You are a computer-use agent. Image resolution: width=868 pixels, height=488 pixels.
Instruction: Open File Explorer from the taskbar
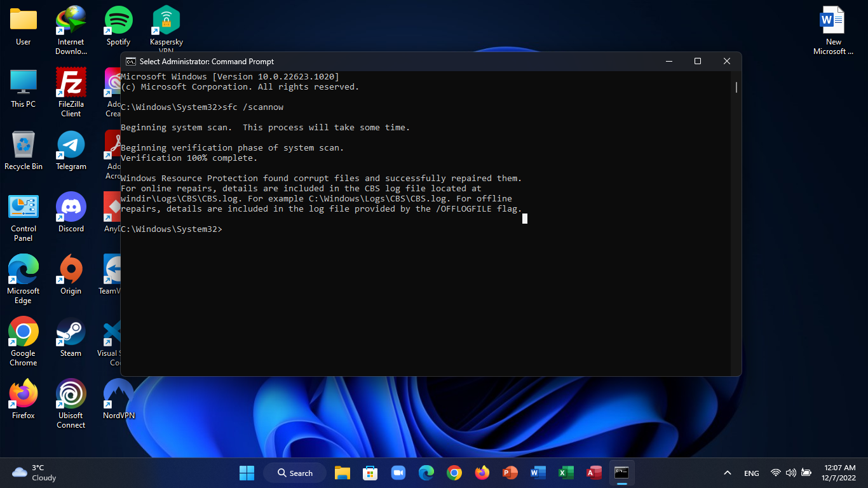pos(342,473)
